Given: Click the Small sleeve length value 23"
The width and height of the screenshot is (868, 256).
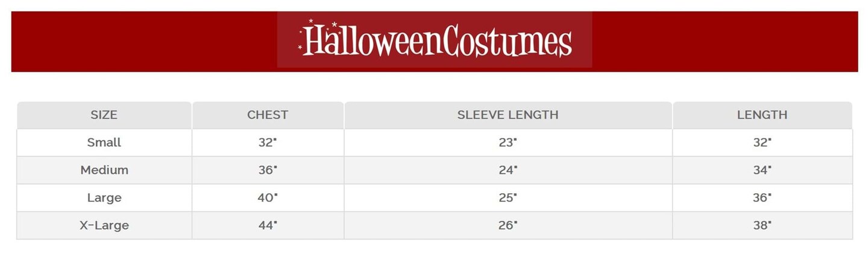Looking at the screenshot, I should (x=508, y=142).
